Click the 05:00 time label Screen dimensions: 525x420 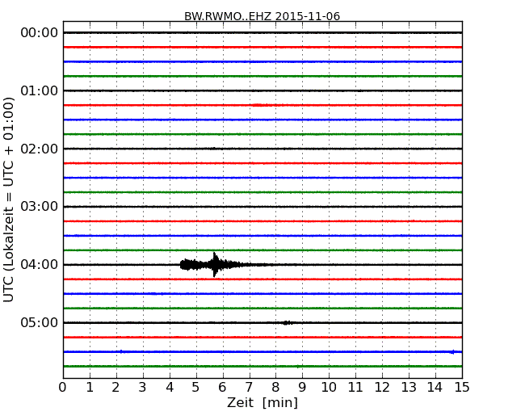tap(40, 322)
